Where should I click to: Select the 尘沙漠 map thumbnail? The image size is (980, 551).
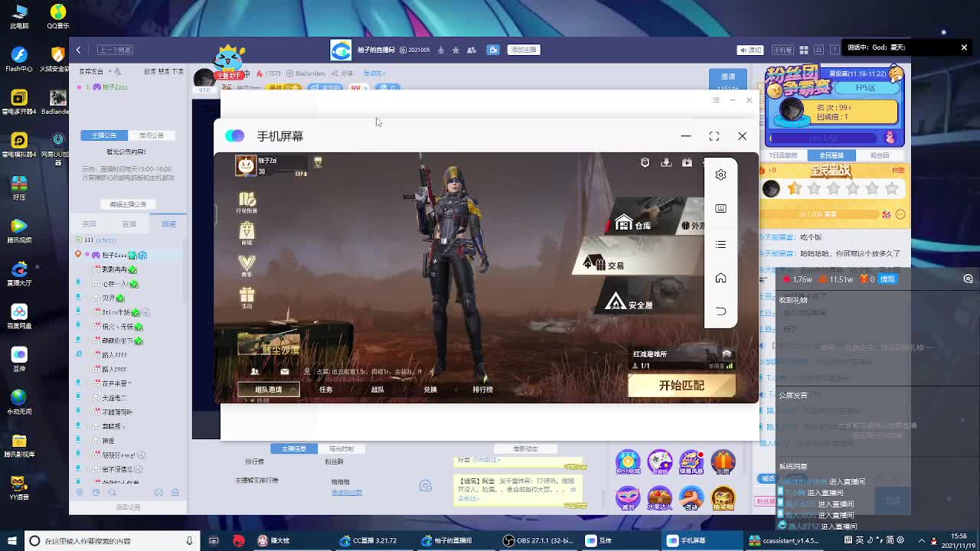click(269, 344)
